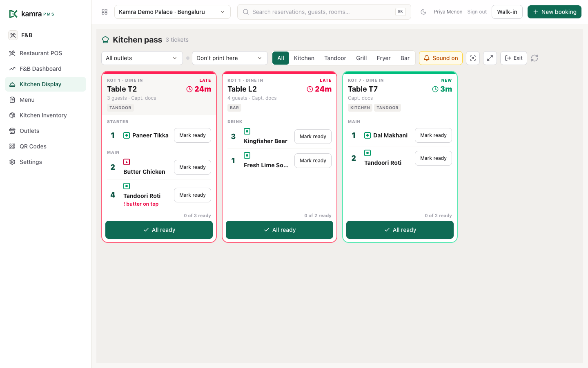Click All ready for Table T2
588x368 pixels.
pyautogui.click(x=159, y=230)
